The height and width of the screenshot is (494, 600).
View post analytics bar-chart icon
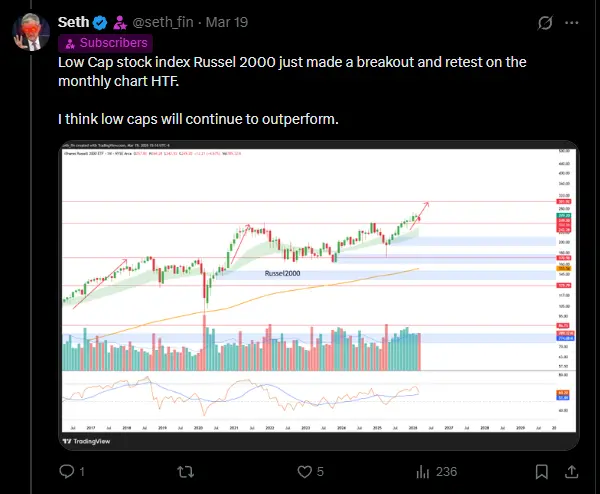pyautogui.click(x=423, y=470)
